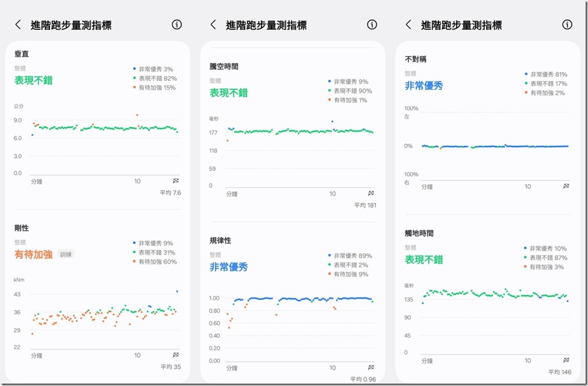Click the 有待加強 2% legend entry
Viewport: 588px width, 386px height.
click(545, 93)
